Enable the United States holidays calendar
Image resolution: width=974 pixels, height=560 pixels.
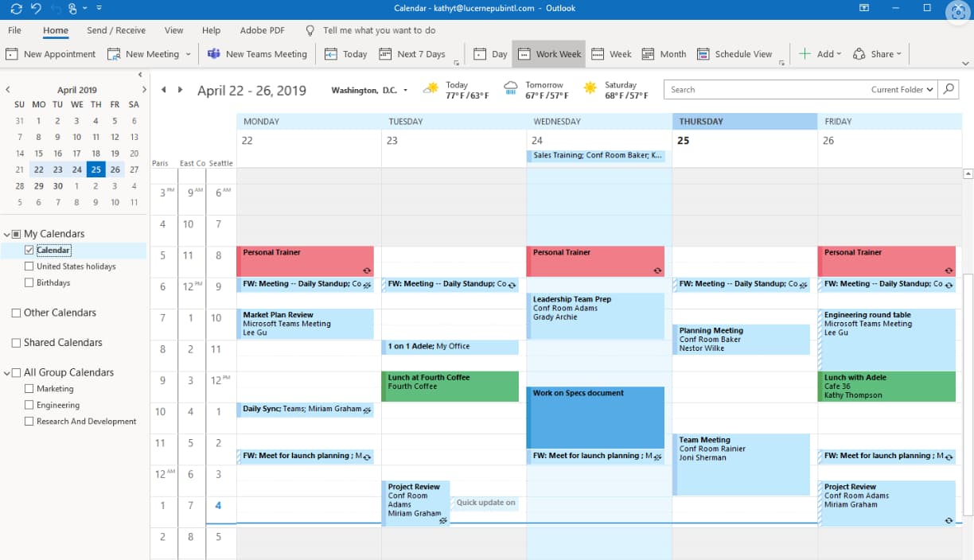[x=29, y=266]
